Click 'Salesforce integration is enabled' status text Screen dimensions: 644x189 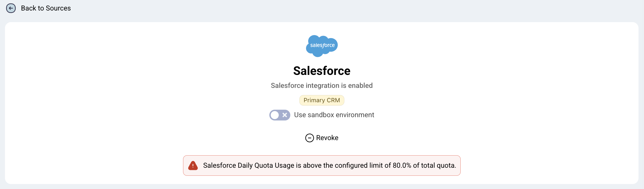click(322, 86)
